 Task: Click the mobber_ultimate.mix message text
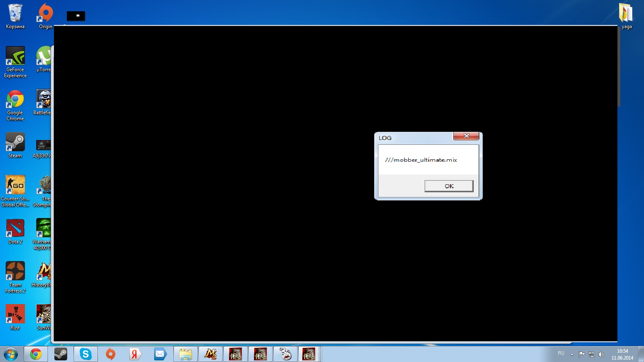tap(421, 160)
